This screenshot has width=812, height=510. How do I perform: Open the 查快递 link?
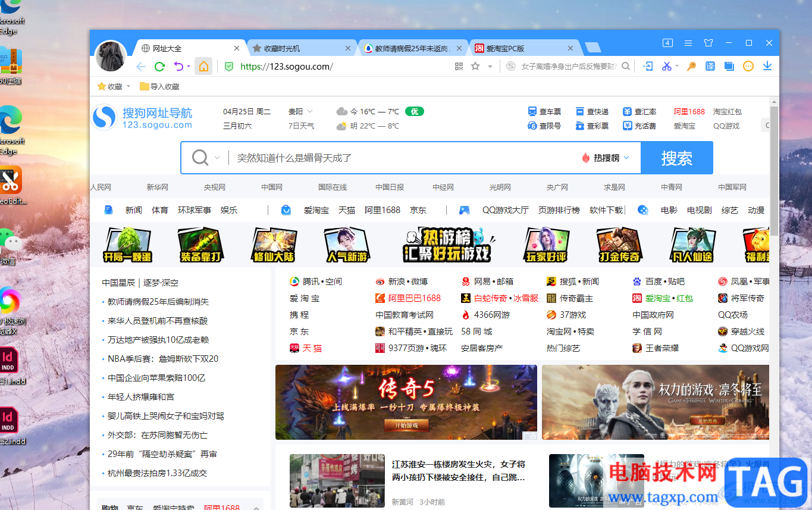592,111
